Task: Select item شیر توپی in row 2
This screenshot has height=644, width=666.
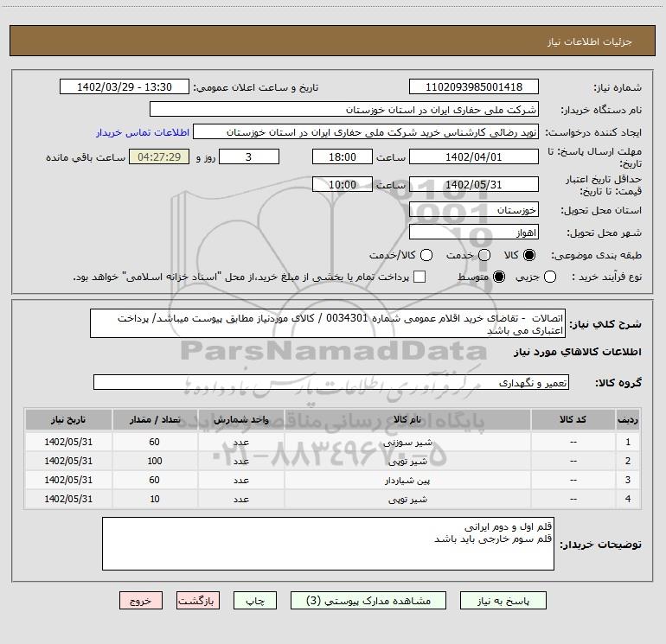Action: (407, 461)
